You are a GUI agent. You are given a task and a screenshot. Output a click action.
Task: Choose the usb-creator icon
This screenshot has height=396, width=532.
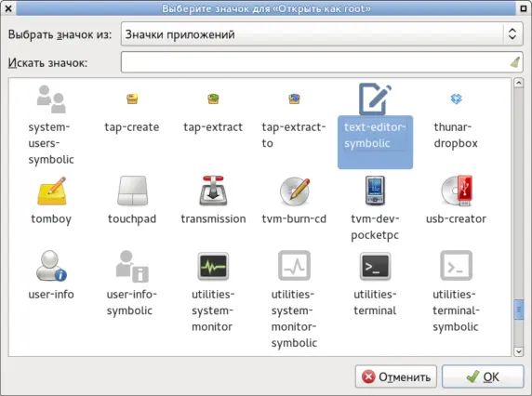pos(456,191)
